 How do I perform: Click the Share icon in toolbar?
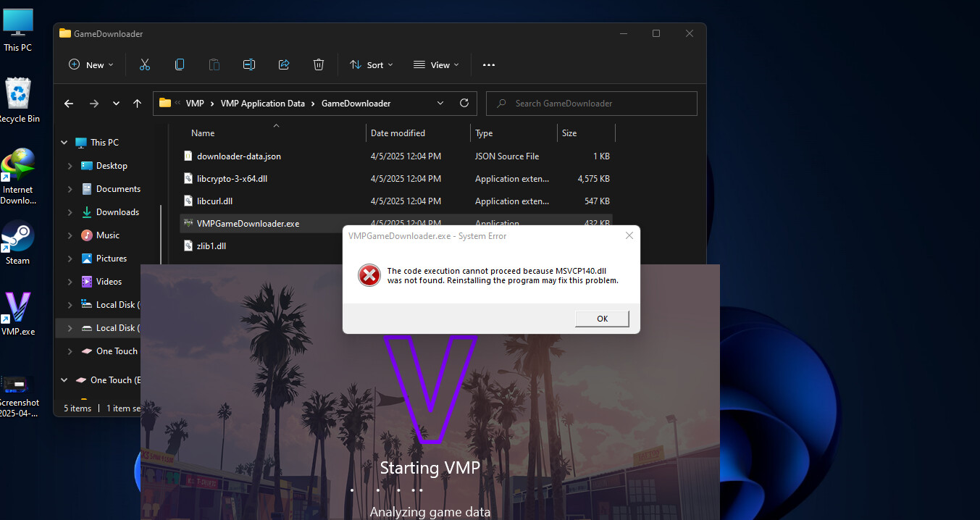(x=284, y=64)
